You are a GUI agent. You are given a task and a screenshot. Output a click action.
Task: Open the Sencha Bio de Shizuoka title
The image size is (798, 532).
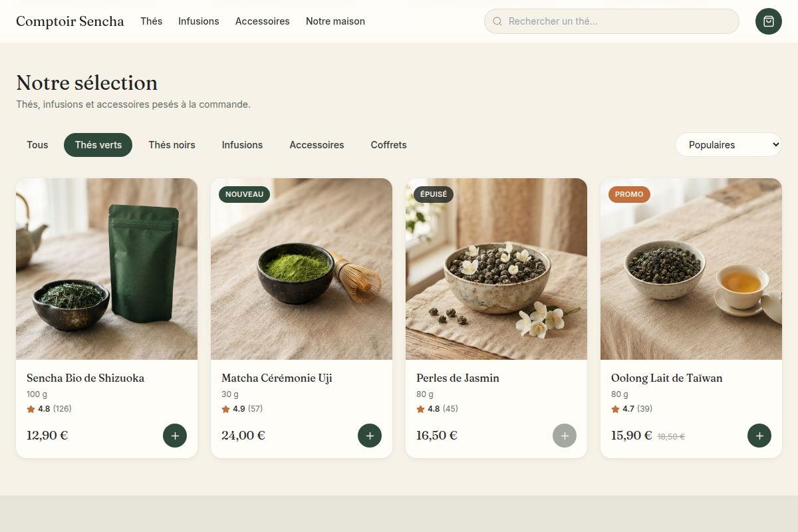(x=85, y=378)
